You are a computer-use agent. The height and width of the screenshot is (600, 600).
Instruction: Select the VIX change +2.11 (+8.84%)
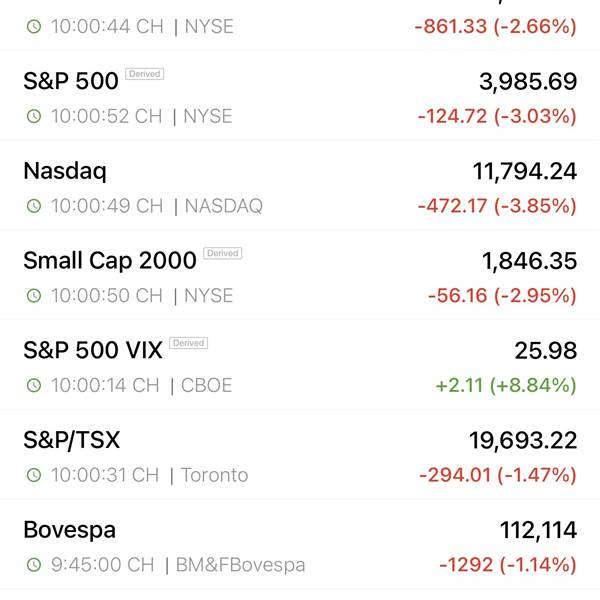[x=506, y=385]
